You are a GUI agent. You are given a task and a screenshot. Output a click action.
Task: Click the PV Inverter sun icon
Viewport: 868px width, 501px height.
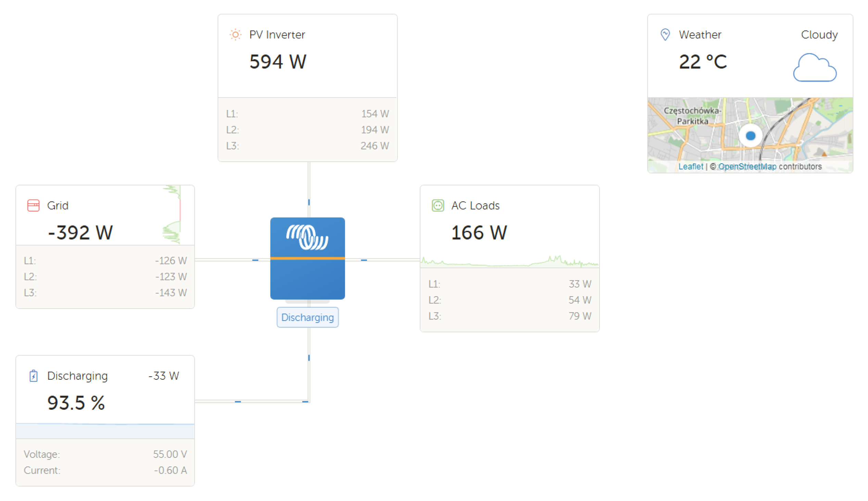click(x=235, y=35)
